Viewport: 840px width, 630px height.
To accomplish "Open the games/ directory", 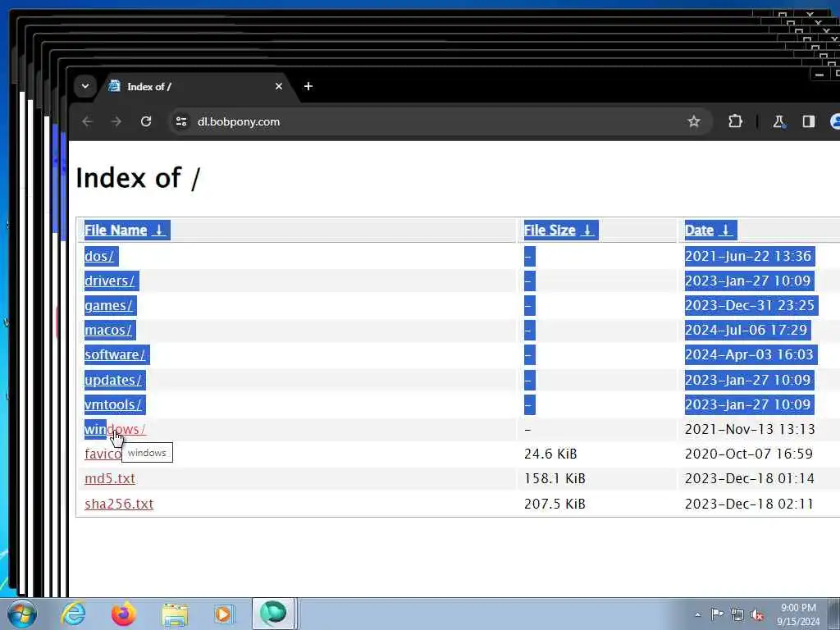I will click(x=108, y=305).
